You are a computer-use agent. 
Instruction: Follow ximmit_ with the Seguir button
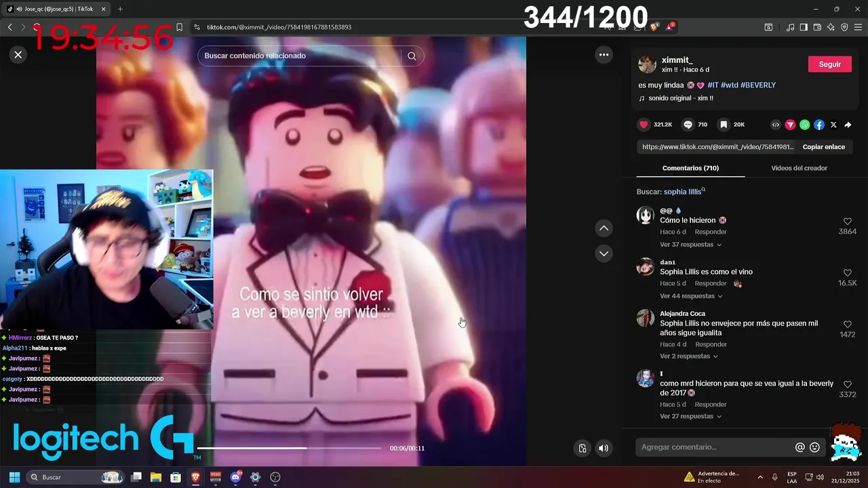tap(829, 64)
